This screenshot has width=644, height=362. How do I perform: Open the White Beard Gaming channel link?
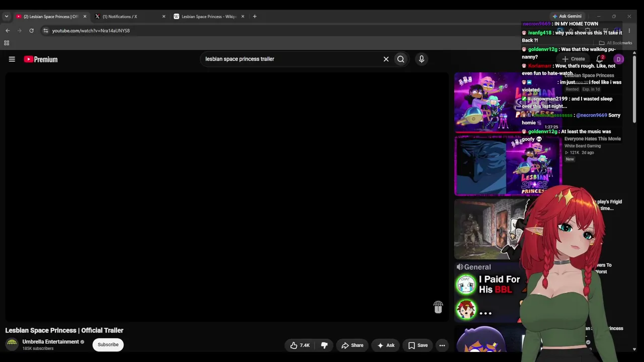[x=582, y=146]
